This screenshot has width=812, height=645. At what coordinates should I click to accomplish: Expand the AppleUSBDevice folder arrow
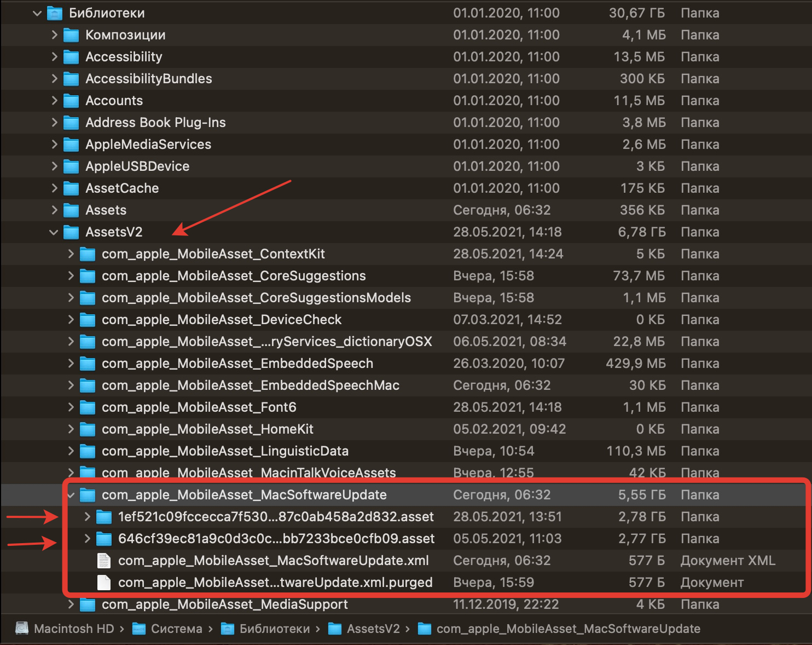coord(54,166)
